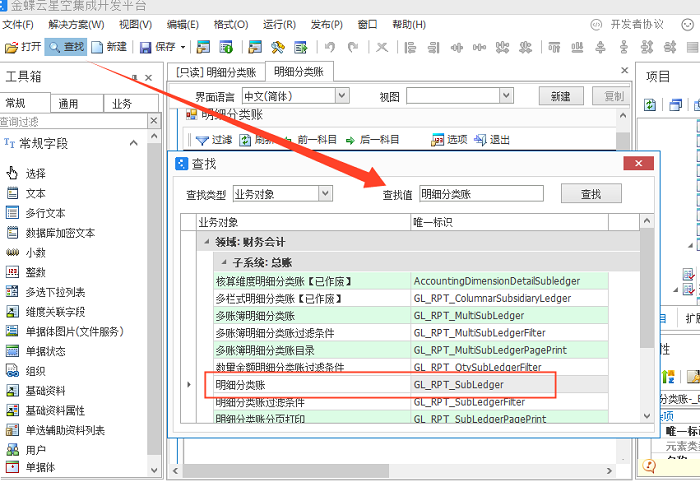Select the 用户 user field in toolbox
The image size is (700, 482).
click(35, 450)
